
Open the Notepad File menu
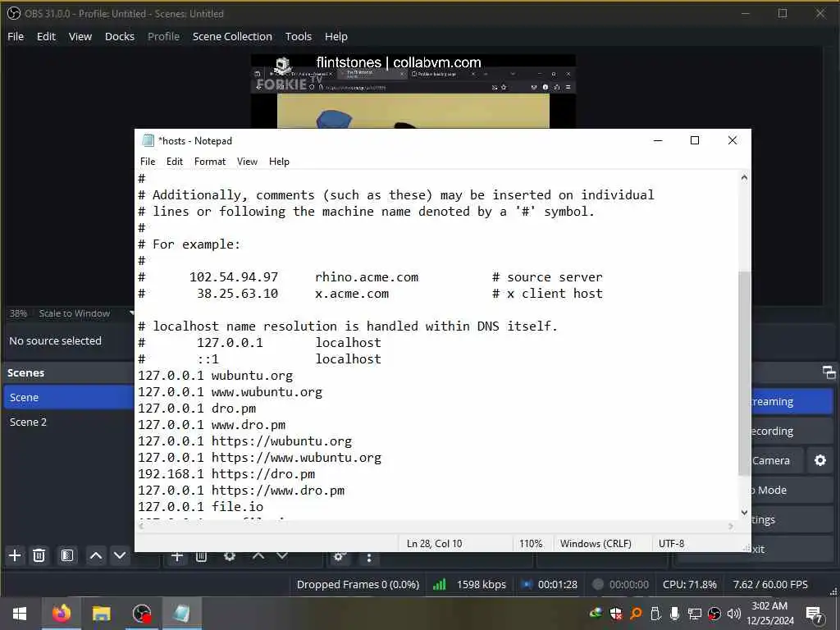point(148,162)
